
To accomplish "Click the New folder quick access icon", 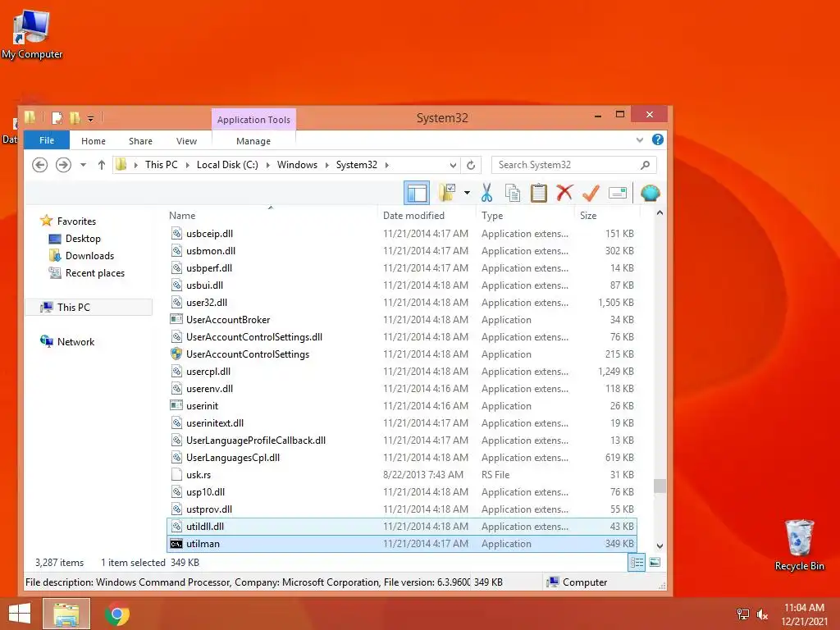I will point(75,118).
